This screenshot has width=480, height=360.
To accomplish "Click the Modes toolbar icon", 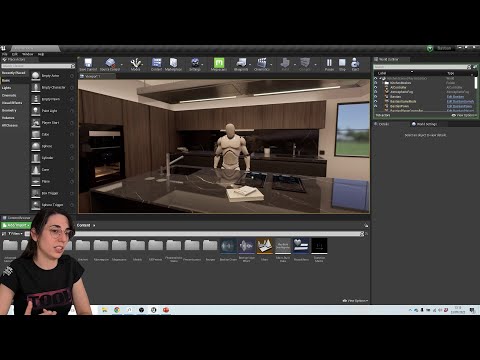I will pos(135,64).
